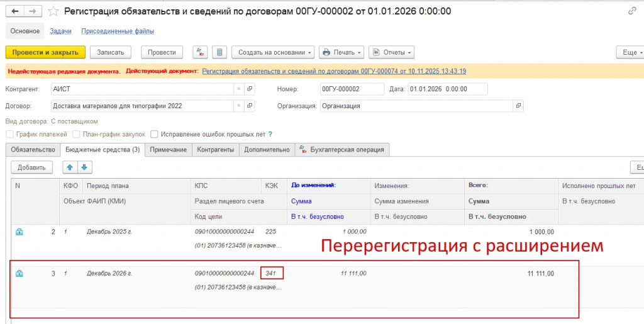Click the Контрагент input field АИСТ
The image size is (644, 324).
tap(143, 89)
